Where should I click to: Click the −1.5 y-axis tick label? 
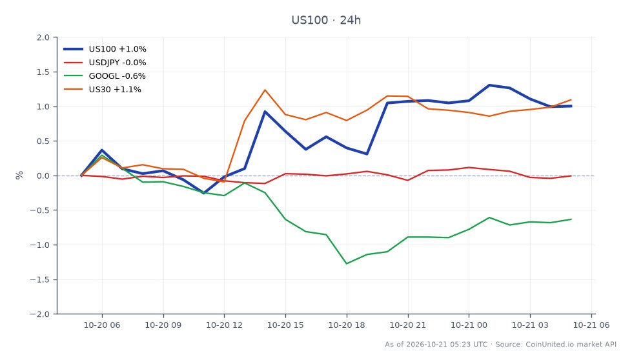coord(40,279)
